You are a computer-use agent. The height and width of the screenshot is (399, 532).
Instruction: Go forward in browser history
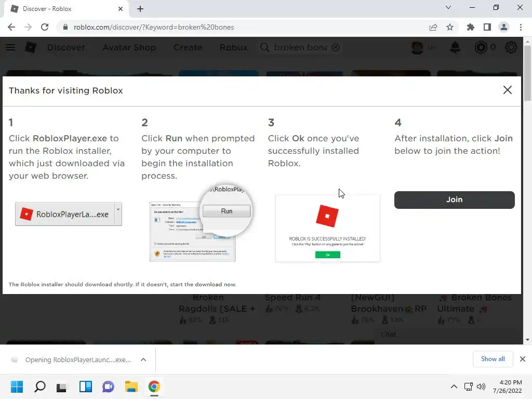28,27
